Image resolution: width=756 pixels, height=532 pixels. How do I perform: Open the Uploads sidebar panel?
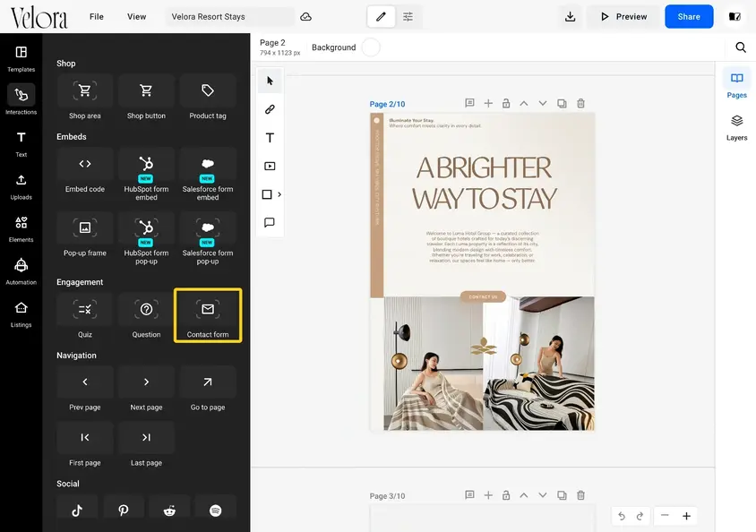coord(21,186)
